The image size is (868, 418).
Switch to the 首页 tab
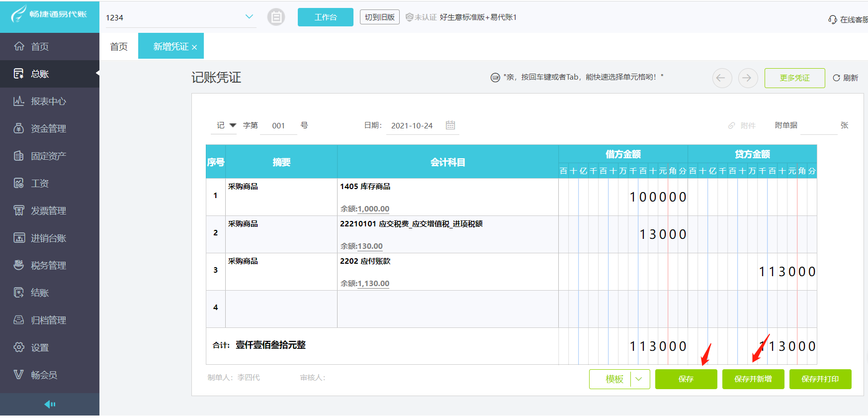(119, 46)
